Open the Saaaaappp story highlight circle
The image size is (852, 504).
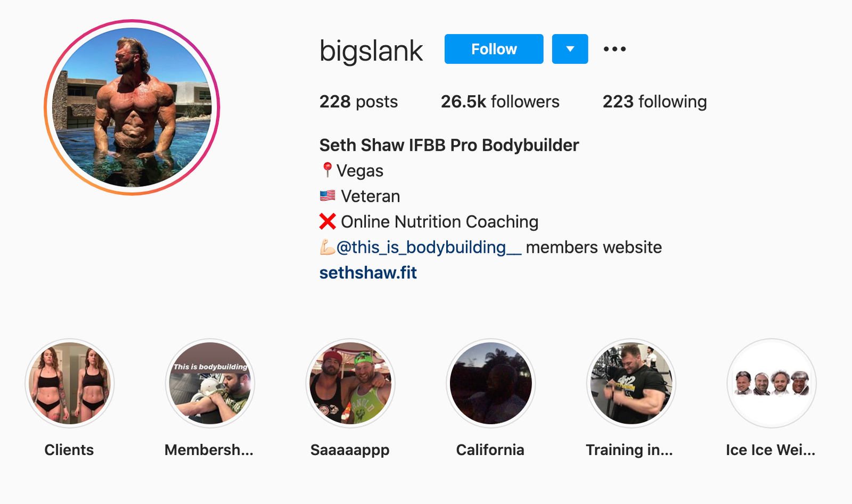[x=350, y=383]
